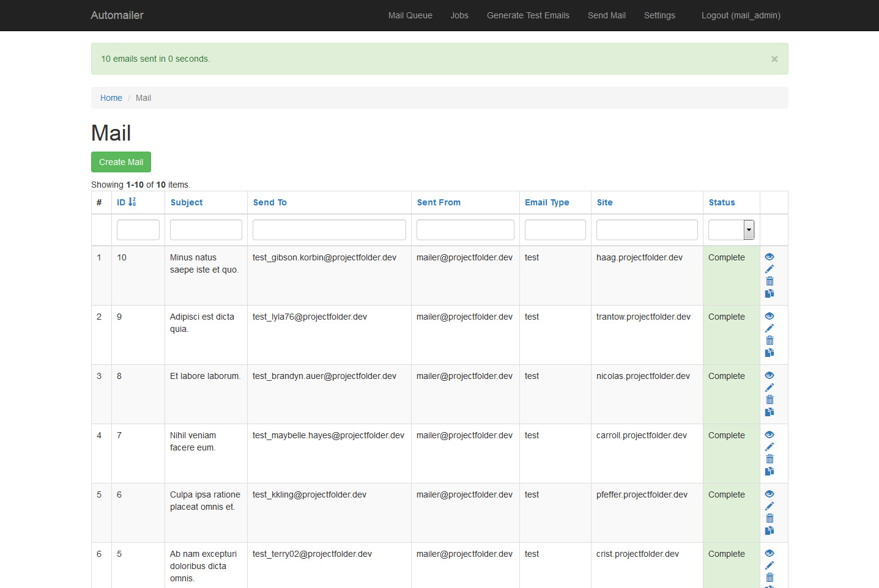Image resolution: width=879 pixels, height=588 pixels.
Task: Focus the Site filter field
Action: pos(647,230)
